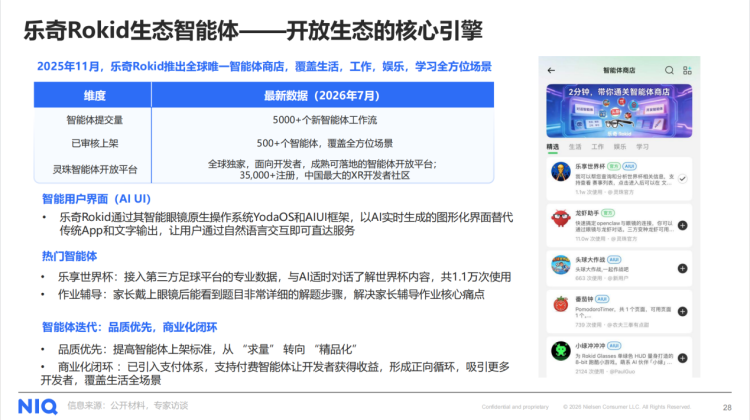750x420 pixels.
Task: Click the 龙虾助手 title text
Action: click(587, 213)
